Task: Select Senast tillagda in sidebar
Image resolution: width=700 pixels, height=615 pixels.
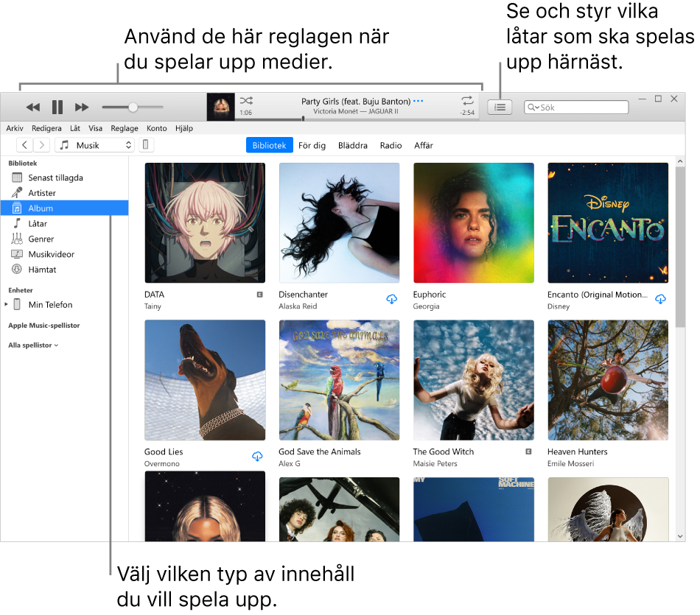Action: coord(64,178)
